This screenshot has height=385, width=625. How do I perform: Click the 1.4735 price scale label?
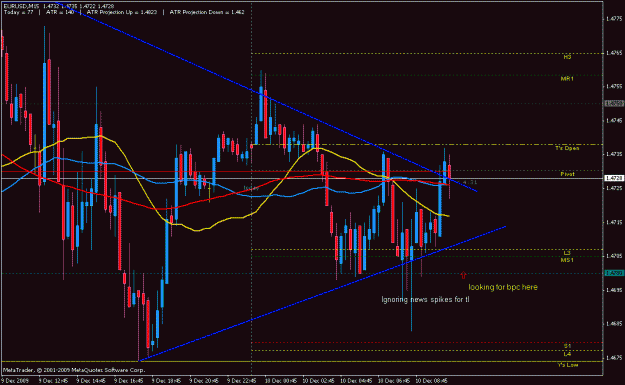614,154
